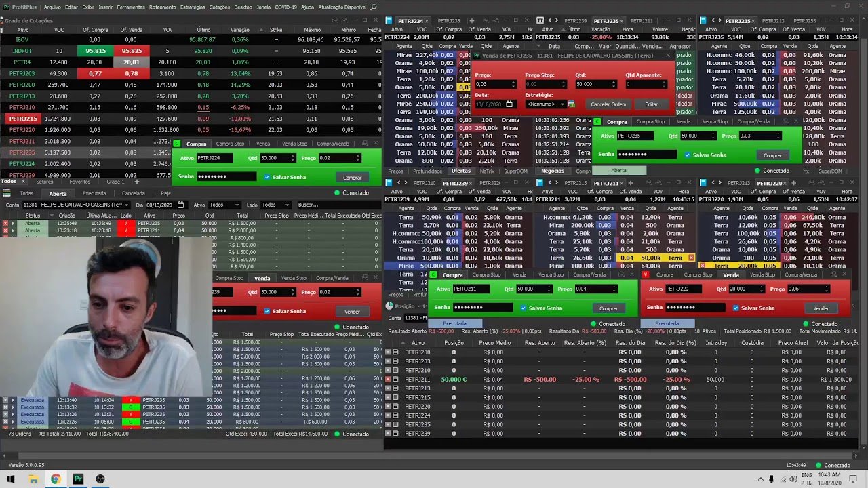This screenshot has height=488, width=868.
Task: Open the calendar icon next to Dia 08/10/2020
Action: click(x=181, y=205)
